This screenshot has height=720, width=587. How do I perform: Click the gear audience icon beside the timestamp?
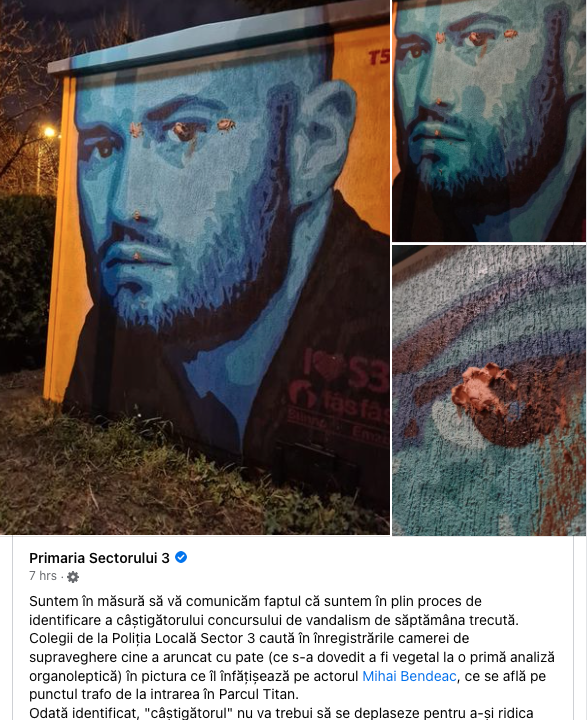[73, 577]
